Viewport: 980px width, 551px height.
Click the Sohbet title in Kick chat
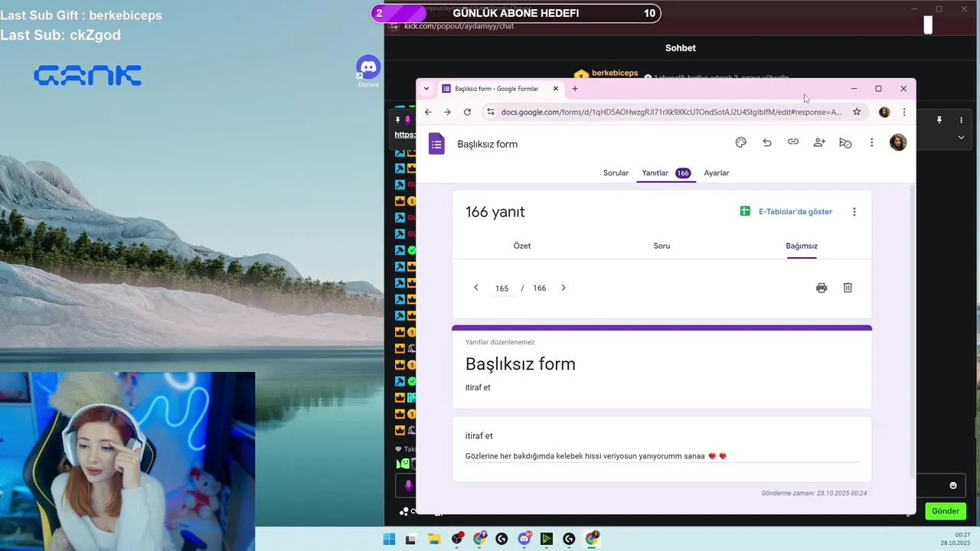[x=681, y=47]
